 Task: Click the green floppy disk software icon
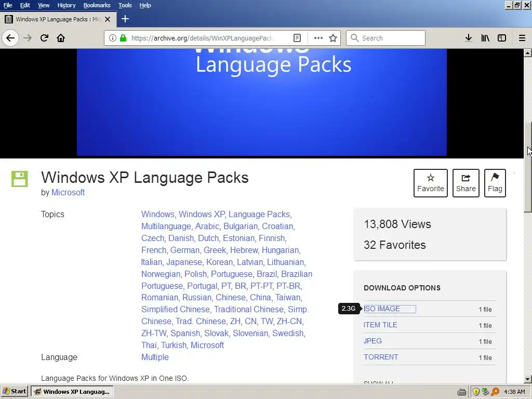[20, 179]
